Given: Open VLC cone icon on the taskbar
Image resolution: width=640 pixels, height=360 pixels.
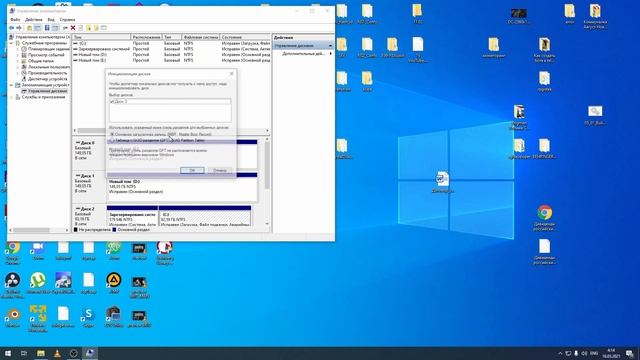Looking at the screenshot, I should click(57, 353).
